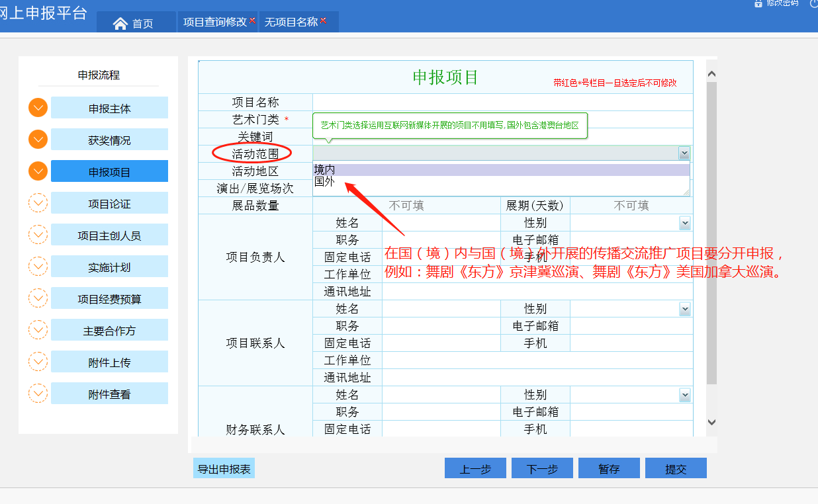This screenshot has width=818, height=504.
Task: Click the dashed circle icon beside 项目论证
Action: (x=38, y=203)
